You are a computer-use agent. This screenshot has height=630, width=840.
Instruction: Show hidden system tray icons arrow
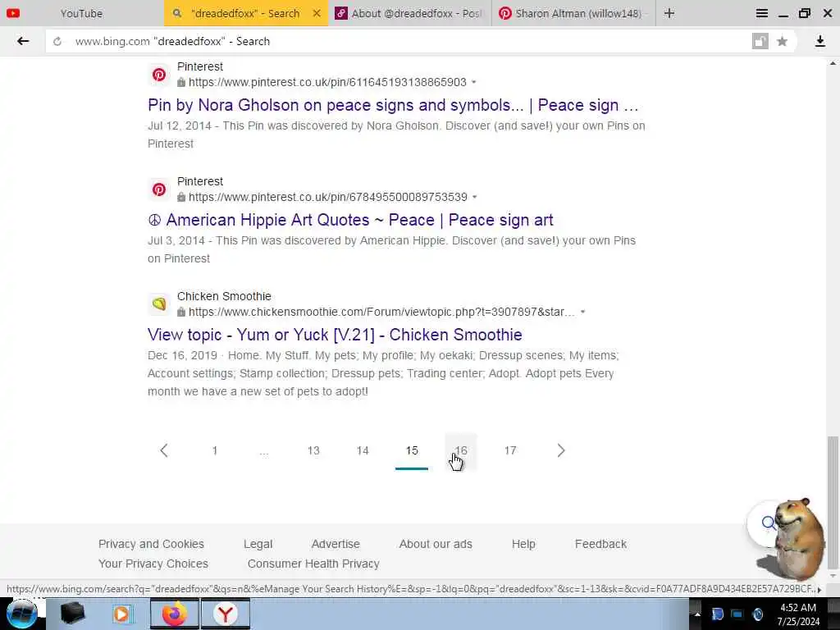click(x=697, y=614)
